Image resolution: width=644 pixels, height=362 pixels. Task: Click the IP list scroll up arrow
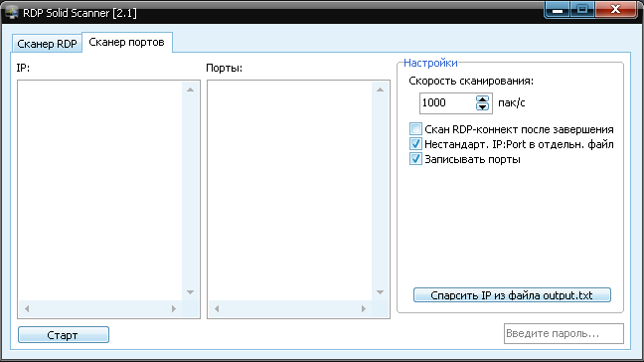(190, 90)
